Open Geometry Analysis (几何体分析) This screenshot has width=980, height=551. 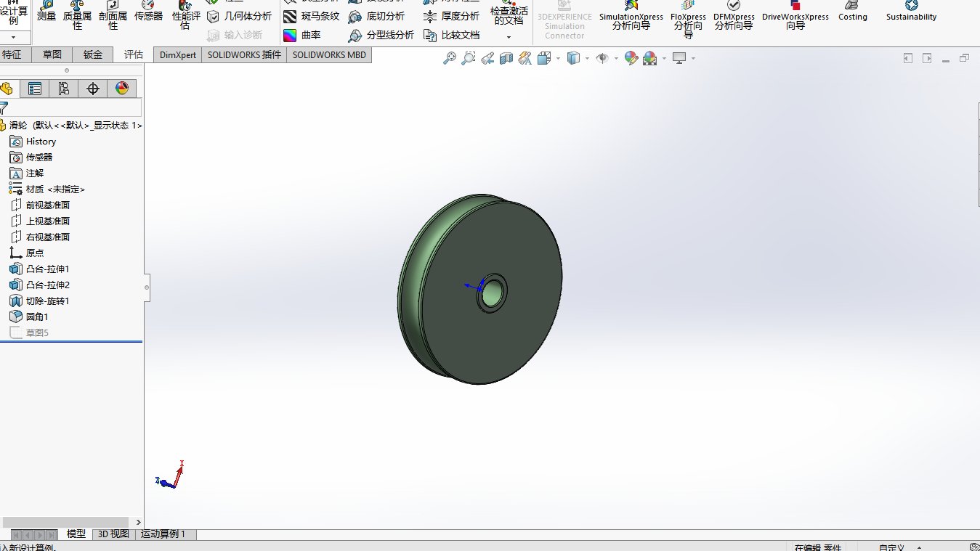click(x=239, y=16)
